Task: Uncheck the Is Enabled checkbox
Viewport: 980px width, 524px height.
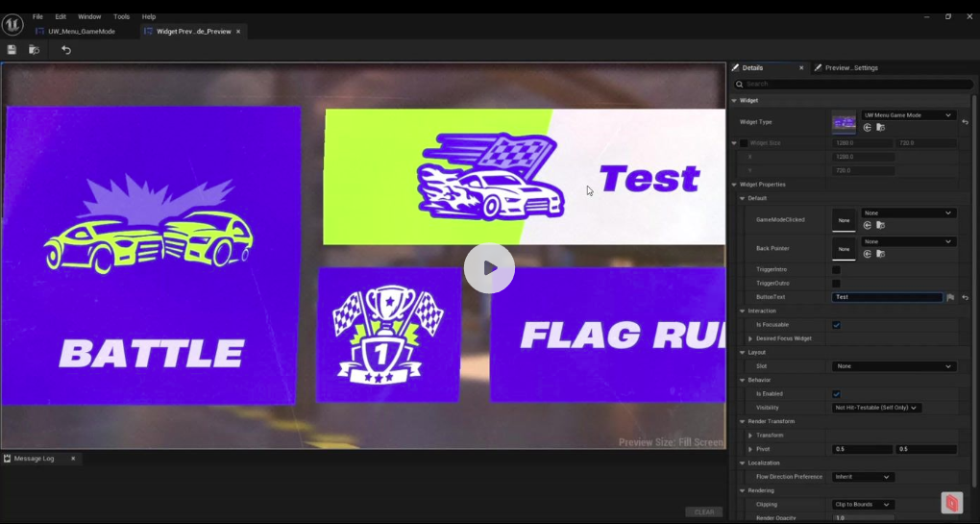Action: (x=836, y=394)
